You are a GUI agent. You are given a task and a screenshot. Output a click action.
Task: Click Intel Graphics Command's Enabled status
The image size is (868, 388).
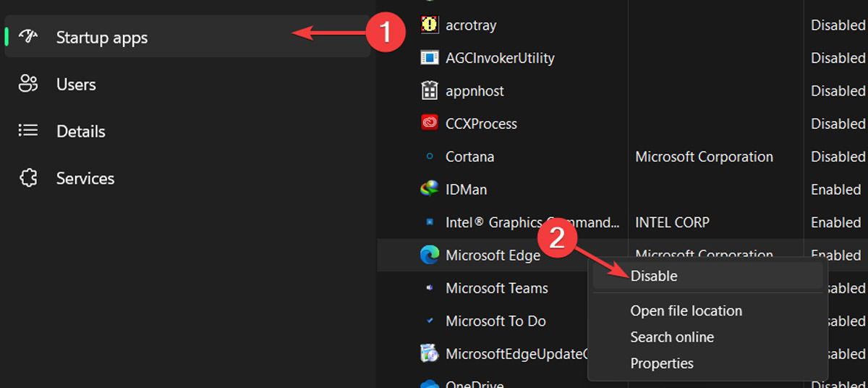836,222
